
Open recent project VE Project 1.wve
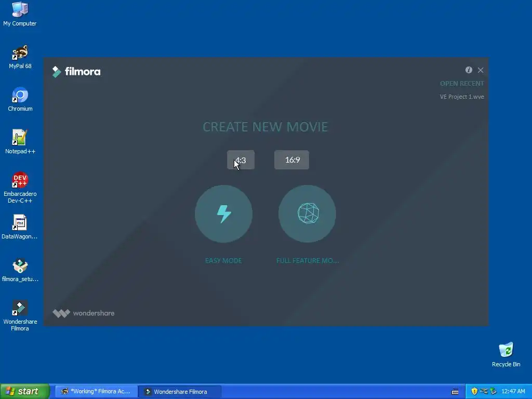point(462,97)
